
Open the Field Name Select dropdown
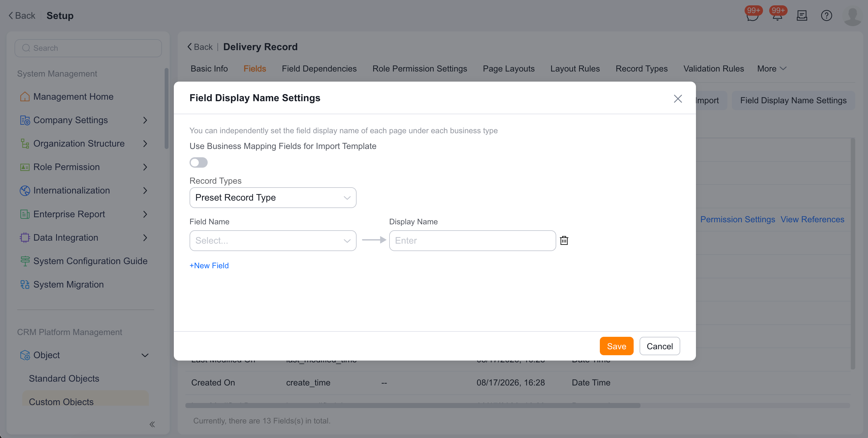[273, 241]
